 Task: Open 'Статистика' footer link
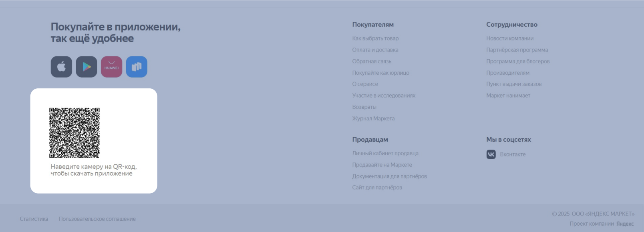click(34, 219)
